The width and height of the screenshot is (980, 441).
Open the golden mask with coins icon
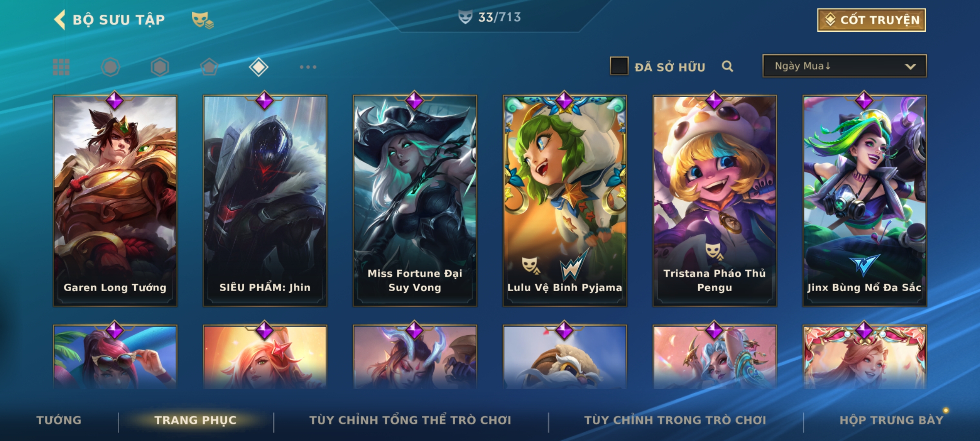coord(203,20)
